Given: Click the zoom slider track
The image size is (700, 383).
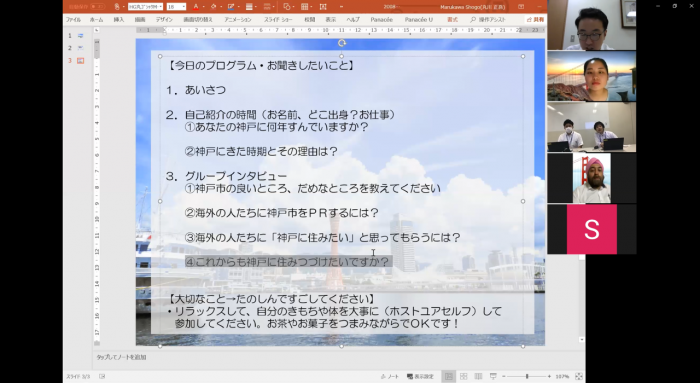Looking at the screenshot, I should 527,377.
